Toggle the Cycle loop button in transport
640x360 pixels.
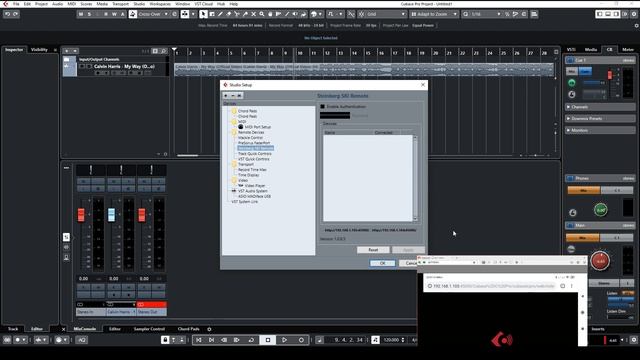251,340
